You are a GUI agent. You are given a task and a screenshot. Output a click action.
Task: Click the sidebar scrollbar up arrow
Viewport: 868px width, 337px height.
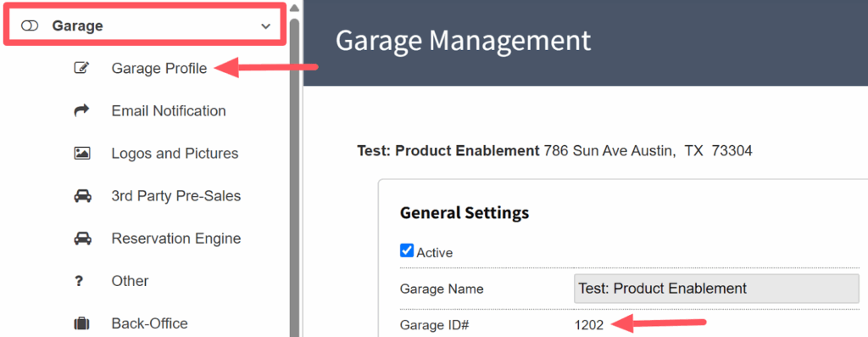[x=294, y=8]
